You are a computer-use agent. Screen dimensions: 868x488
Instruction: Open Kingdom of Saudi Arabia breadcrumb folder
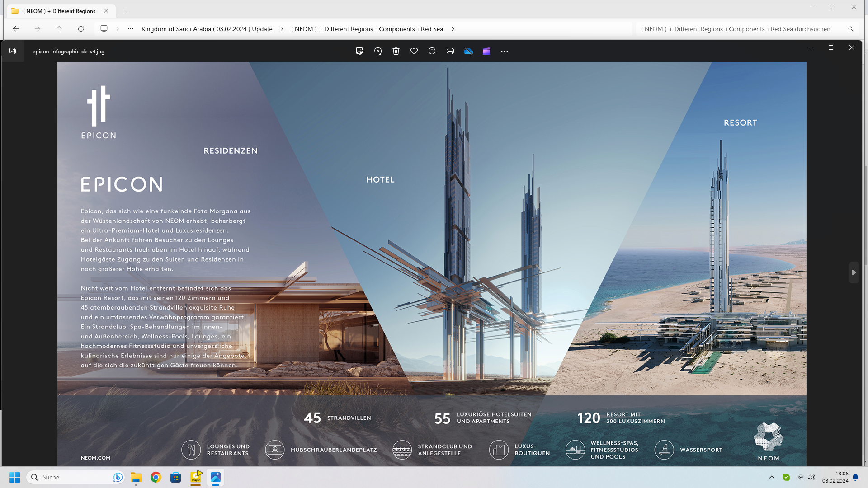click(207, 29)
